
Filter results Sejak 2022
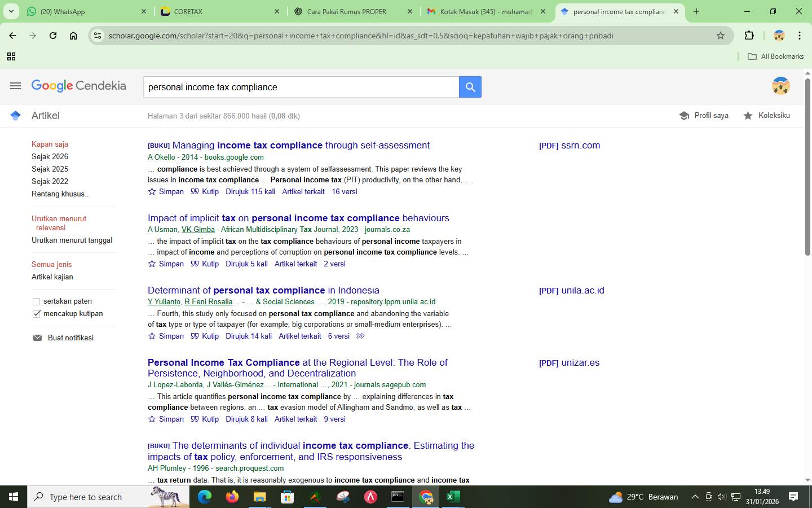click(50, 181)
